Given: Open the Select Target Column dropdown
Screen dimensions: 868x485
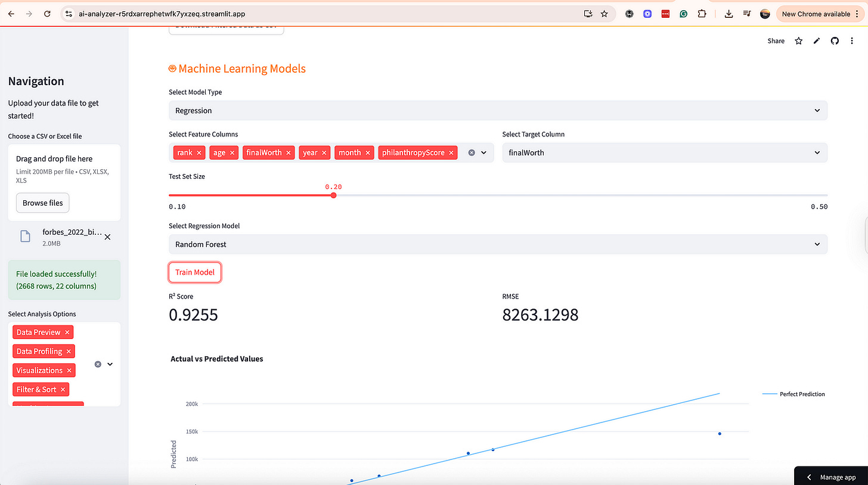Looking at the screenshot, I should pyautogui.click(x=665, y=153).
